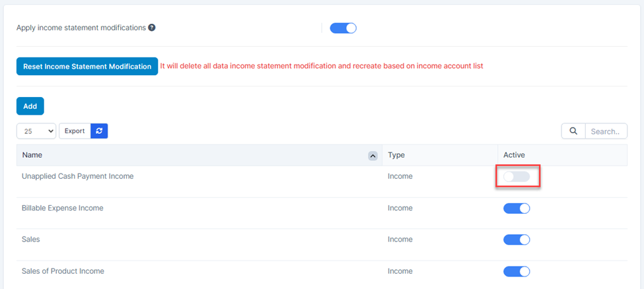Select the Unapplied Cash Payment Income row name
The width and height of the screenshot is (644, 289).
coord(77,176)
